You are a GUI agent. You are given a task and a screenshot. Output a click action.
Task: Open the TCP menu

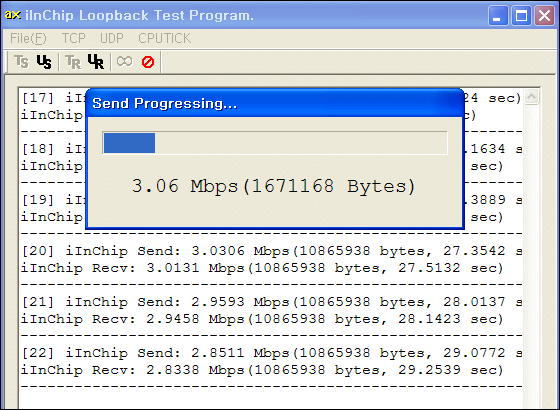(74, 38)
